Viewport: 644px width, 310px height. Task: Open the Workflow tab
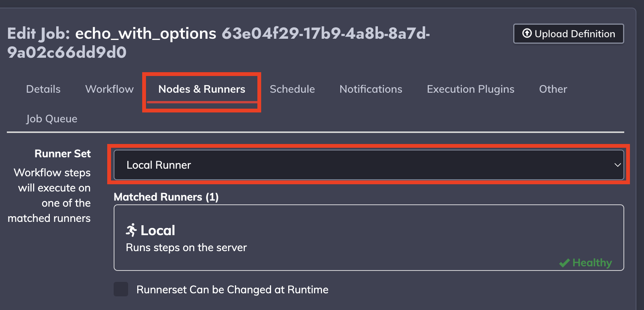[x=109, y=89]
